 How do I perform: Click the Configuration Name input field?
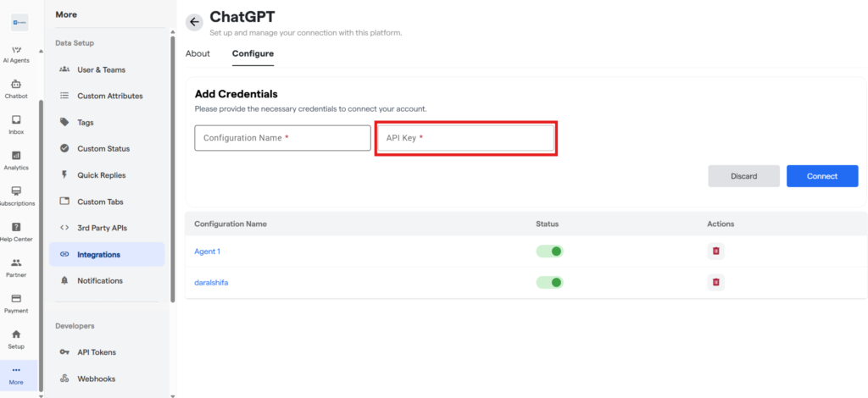(x=282, y=138)
